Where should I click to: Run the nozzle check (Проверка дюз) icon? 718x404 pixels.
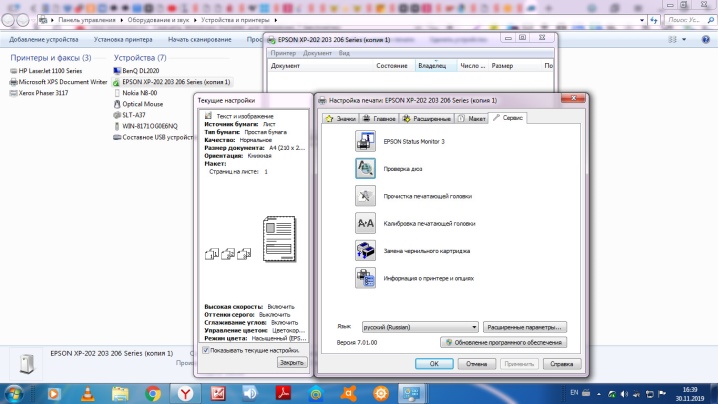point(365,169)
